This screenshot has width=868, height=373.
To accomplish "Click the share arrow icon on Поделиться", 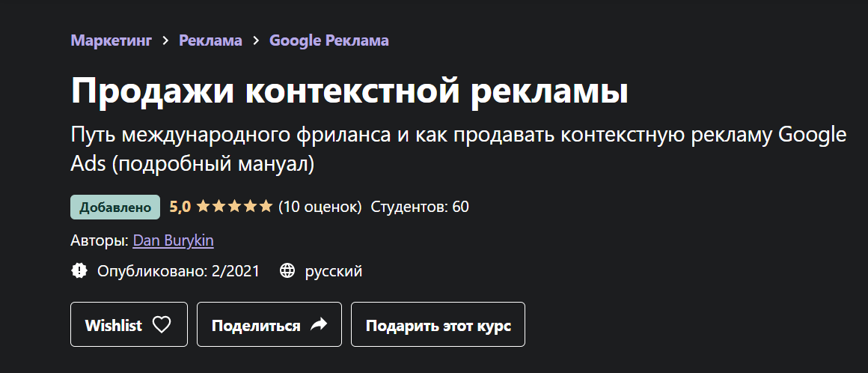I will click(319, 325).
